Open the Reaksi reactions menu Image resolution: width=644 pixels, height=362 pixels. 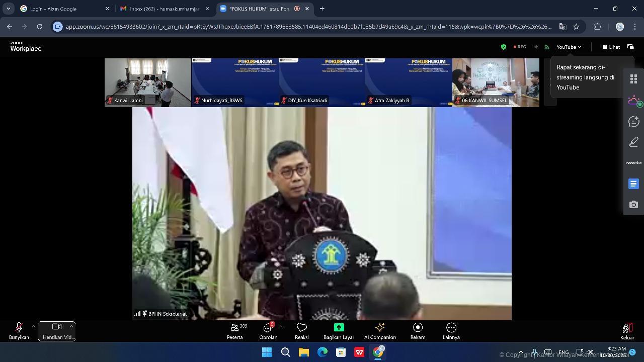(x=301, y=332)
